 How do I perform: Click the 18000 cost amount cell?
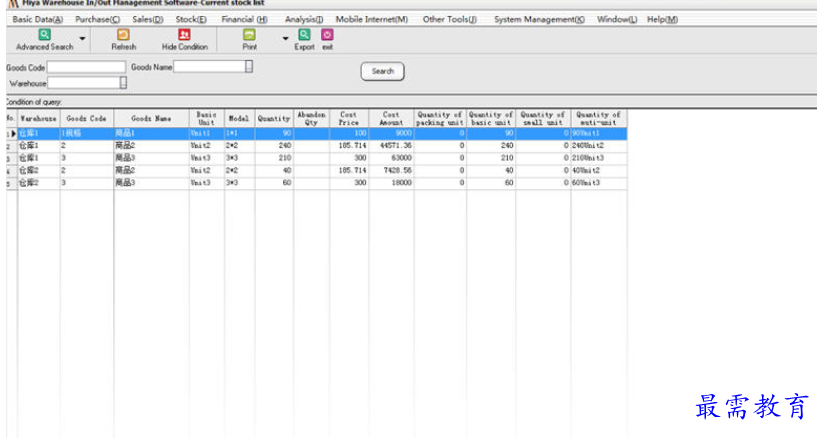(391, 183)
